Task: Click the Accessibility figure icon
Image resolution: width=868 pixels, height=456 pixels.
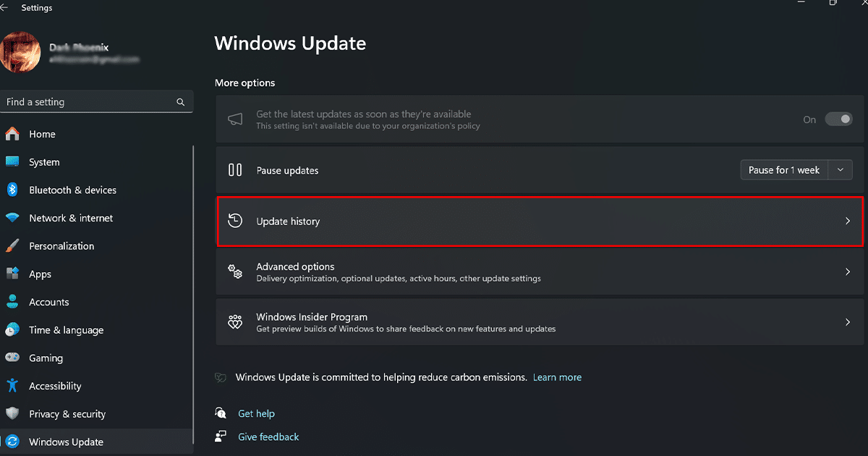Action: point(12,386)
